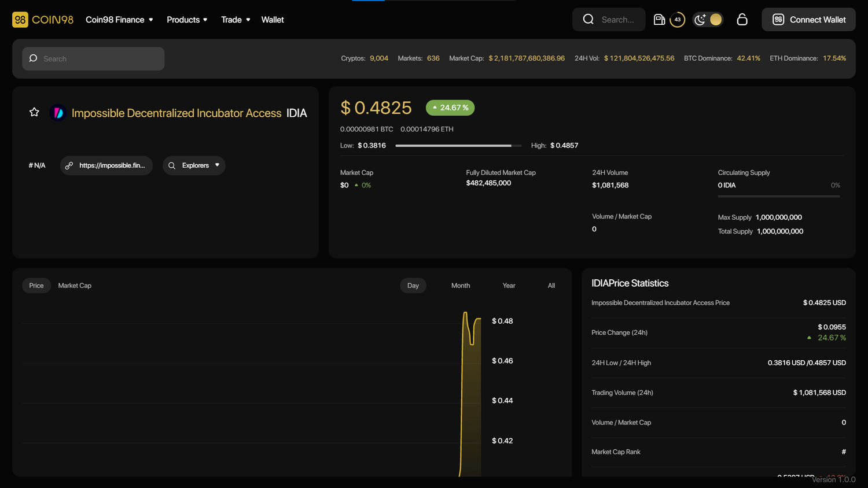Open Products dropdown menu
The width and height of the screenshot is (868, 488).
187,20
